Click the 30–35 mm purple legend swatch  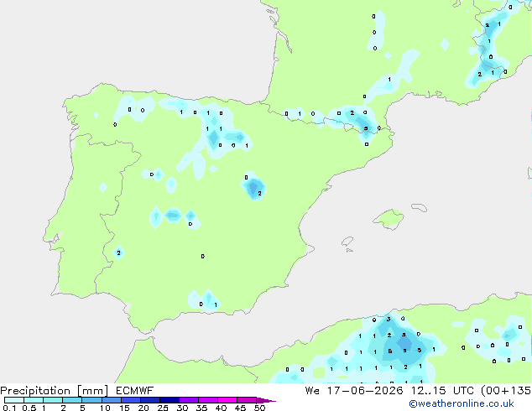[x=188, y=400]
